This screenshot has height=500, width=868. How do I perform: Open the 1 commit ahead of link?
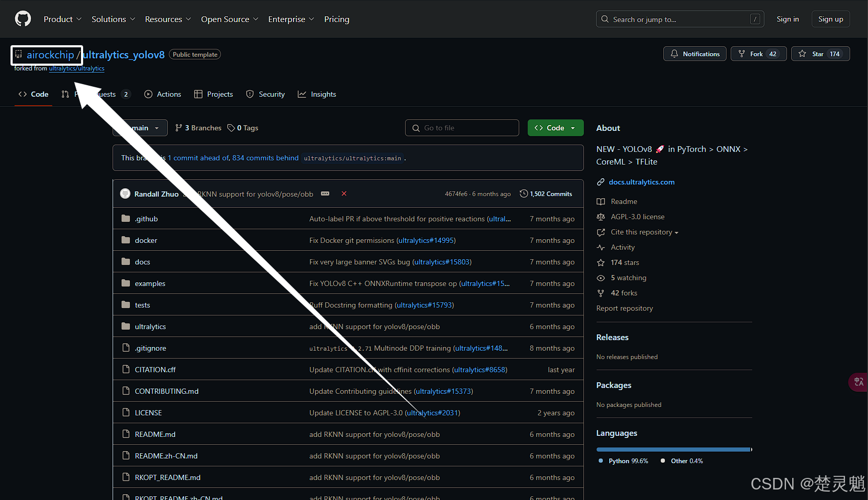click(199, 158)
